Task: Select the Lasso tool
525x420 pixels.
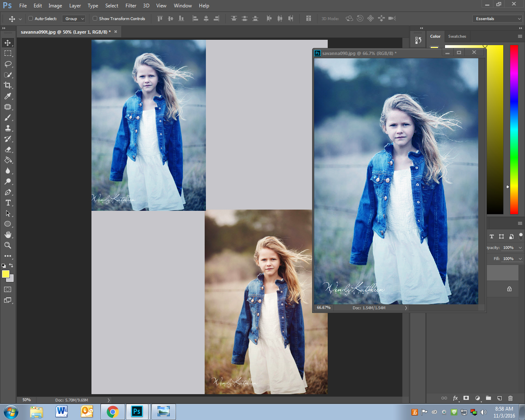Action: point(8,64)
